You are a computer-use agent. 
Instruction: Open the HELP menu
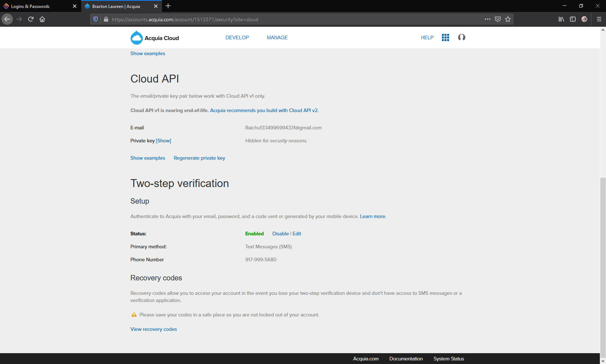[x=427, y=37]
